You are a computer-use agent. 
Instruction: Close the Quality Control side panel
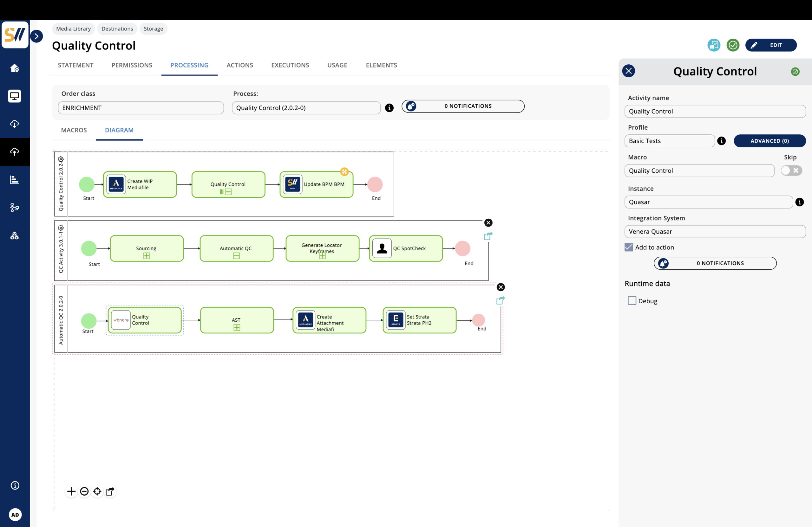pos(628,71)
